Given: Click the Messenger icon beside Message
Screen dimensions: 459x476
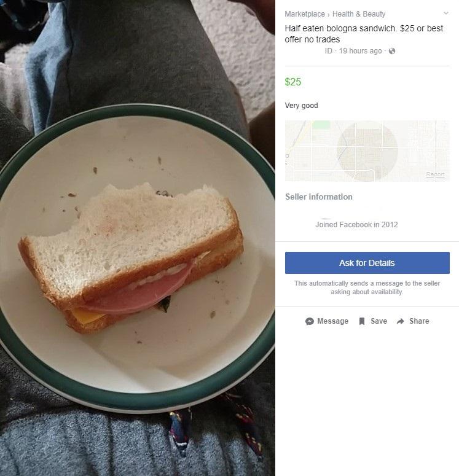Looking at the screenshot, I should (x=310, y=321).
